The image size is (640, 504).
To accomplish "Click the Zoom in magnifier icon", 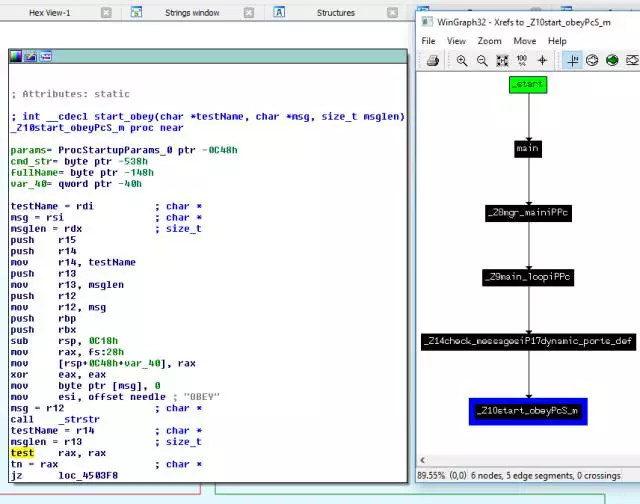I will point(462,60).
